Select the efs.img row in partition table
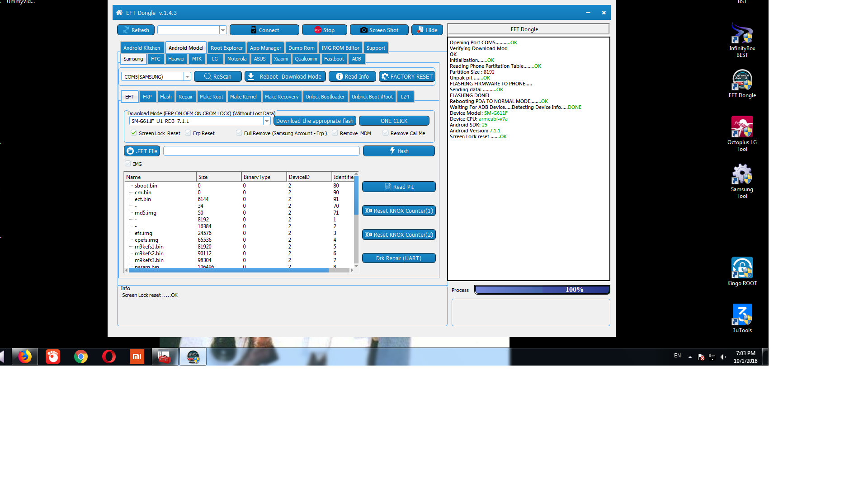 [239, 233]
